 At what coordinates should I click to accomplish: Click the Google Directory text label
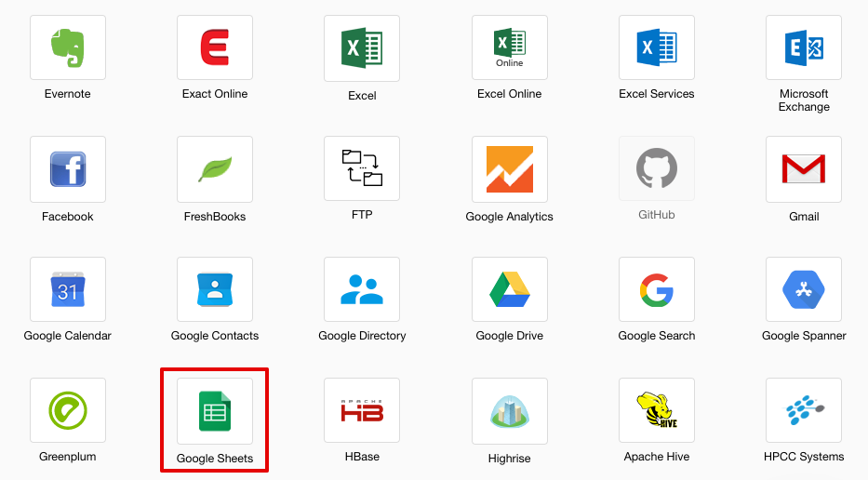[x=362, y=336]
